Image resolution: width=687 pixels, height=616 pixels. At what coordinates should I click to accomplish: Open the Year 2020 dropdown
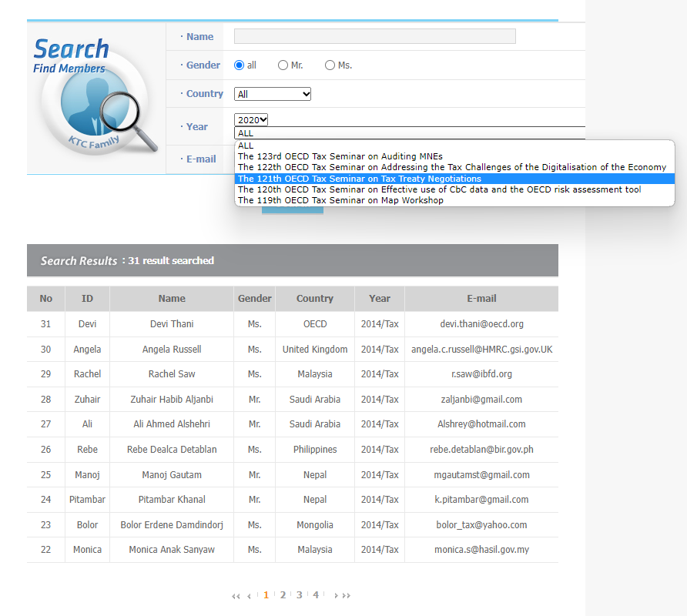pos(251,119)
